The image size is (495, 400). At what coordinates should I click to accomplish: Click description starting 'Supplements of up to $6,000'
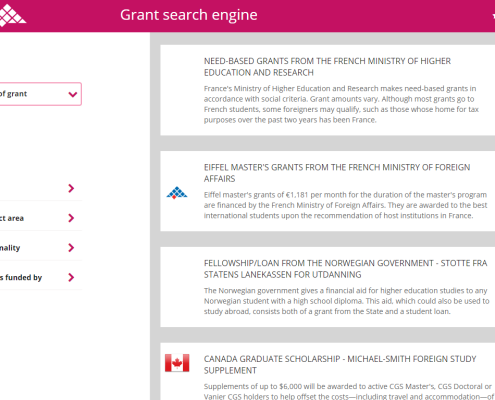click(349, 392)
